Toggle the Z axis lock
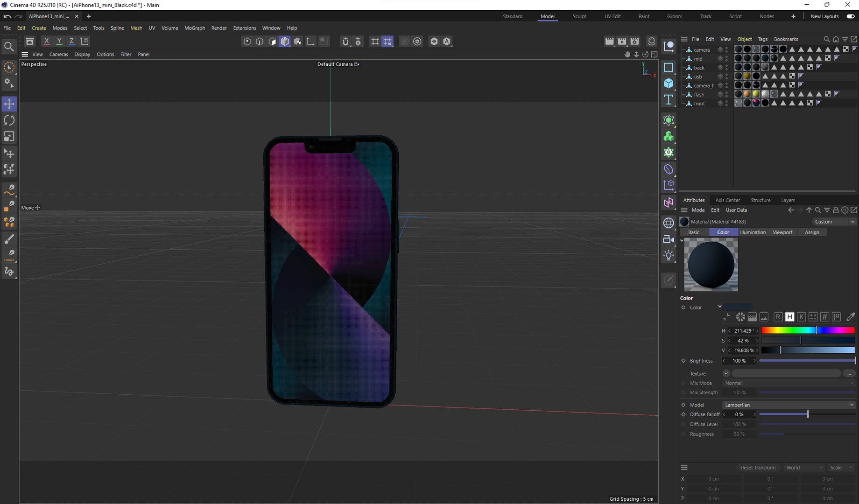 click(x=71, y=41)
